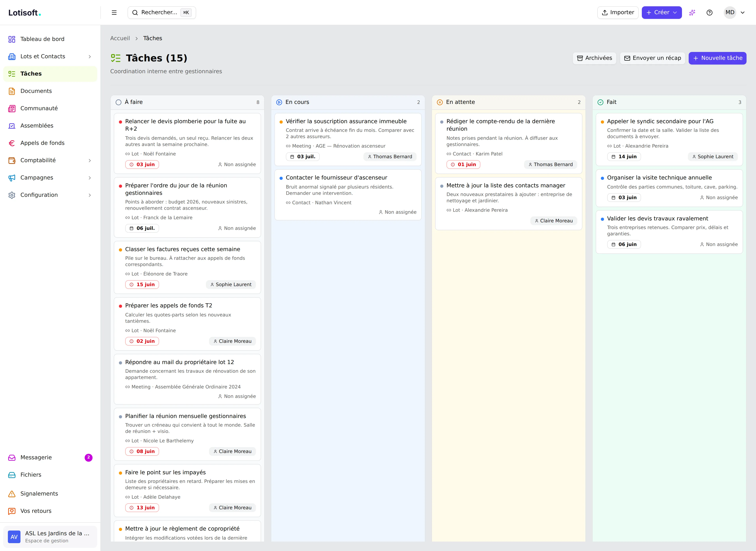Expand the Campagnes submenu chevron
Viewport: 756px width, 551px height.
click(90, 178)
